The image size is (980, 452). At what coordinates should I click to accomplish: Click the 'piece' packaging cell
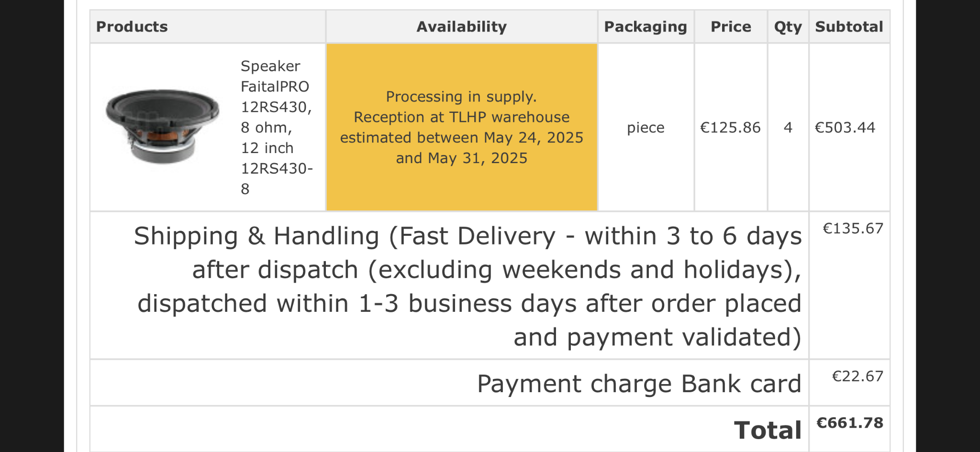[646, 128]
